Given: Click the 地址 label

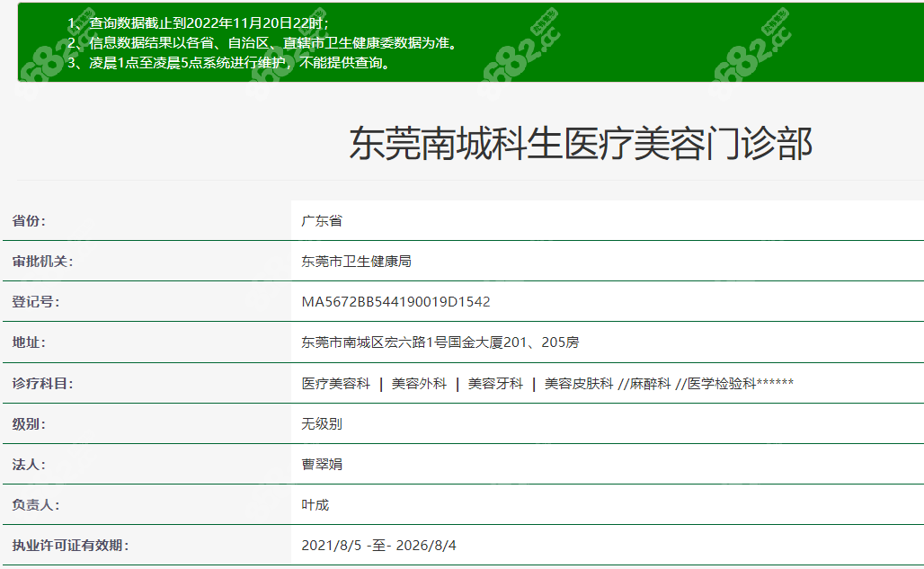Looking at the screenshot, I should pyautogui.click(x=29, y=342).
